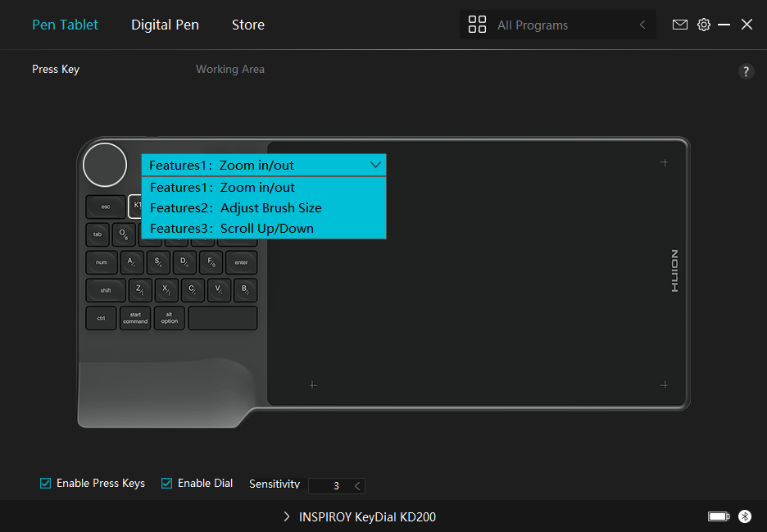This screenshot has width=767, height=532.
Task: Select the X key on the tablet
Action: click(166, 290)
